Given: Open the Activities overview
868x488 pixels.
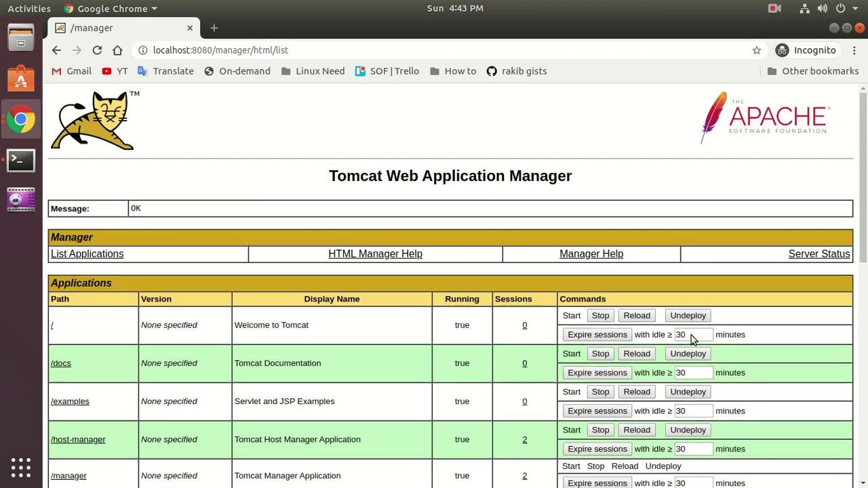Looking at the screenshot, I should point(29,8).
